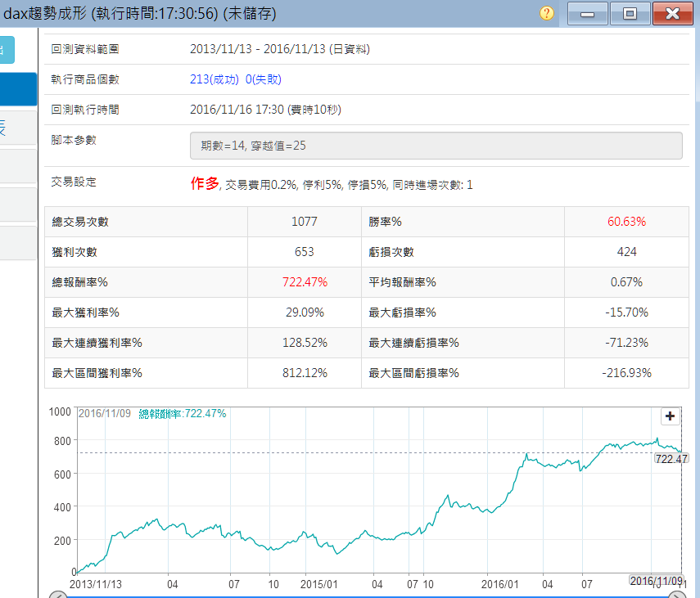Click the 722.47 value marker on chart
Image resolution: width=700 pixels, height=598 pixels.
click(670, 459)
